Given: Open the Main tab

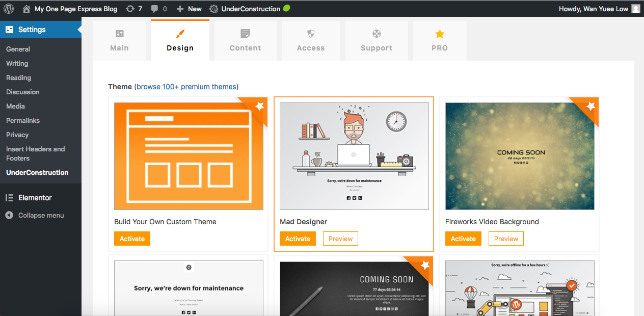Looking at the screenshot, I should pos(119,40).
